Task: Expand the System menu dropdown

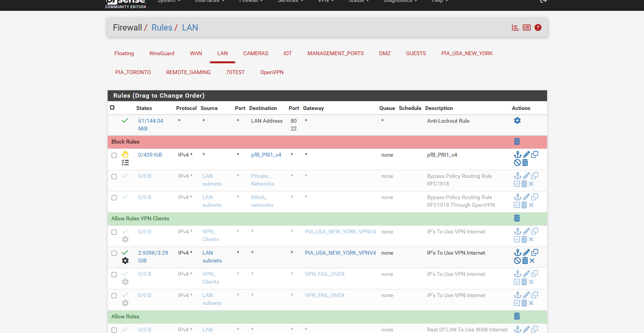Action: 169,1
